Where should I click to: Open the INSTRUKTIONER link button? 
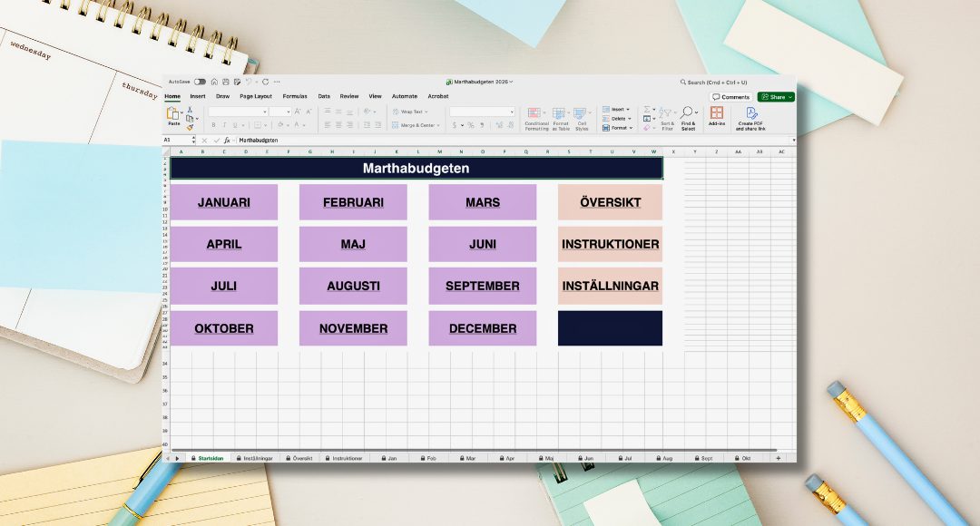pos(610,245)
